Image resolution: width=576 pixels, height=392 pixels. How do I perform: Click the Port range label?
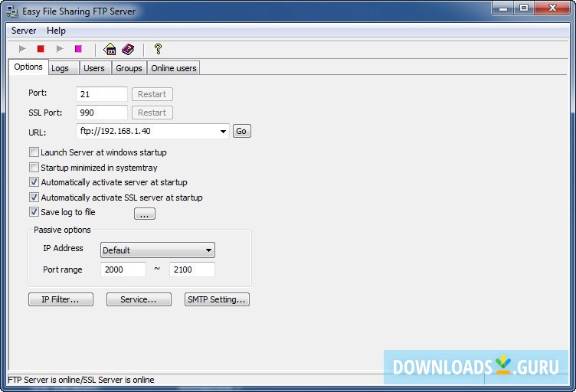[63, 269]
